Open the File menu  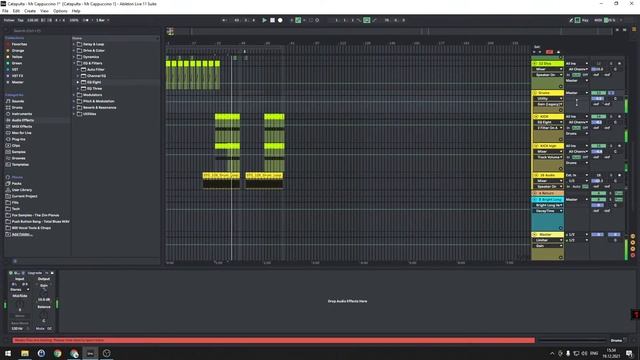[x=5, y=11]
